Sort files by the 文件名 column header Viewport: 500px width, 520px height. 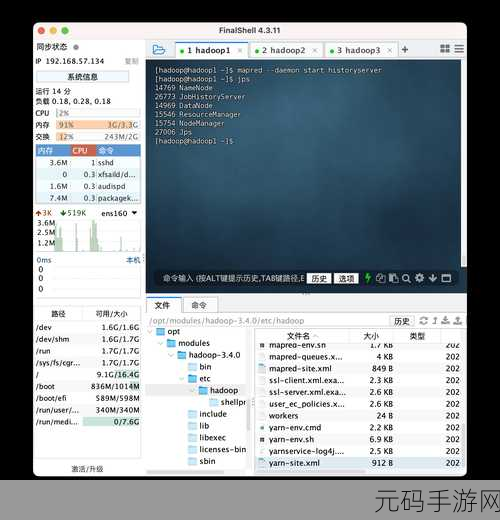[302, 336]
